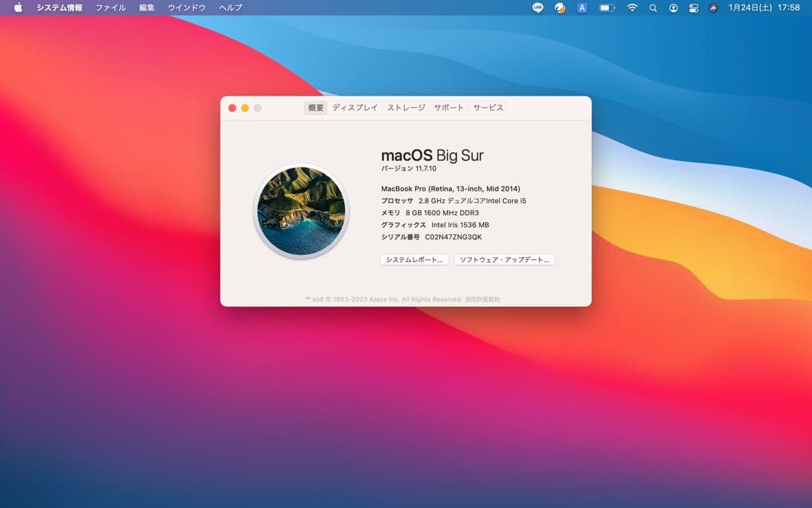The width and height of the screenshot is (812, 508).
Task: Select the 概要 tab
Action: pos(314,108)
